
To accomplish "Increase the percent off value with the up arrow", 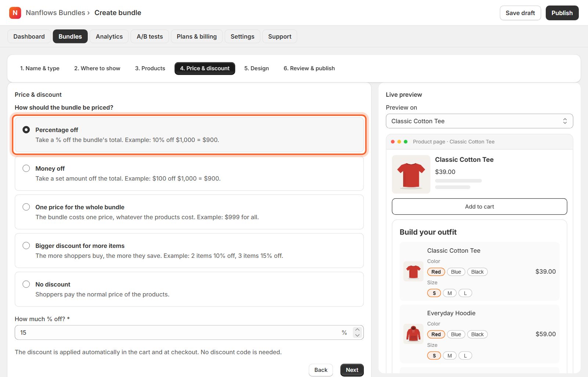I will 357,330.
